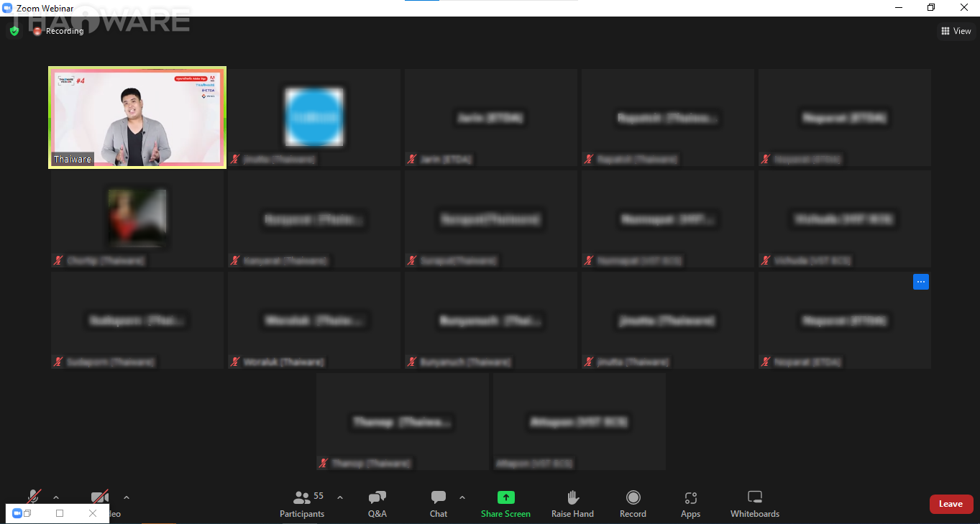Select the Namapat [VST ECS] participant tile
The height and width of the screenshot is (524, 980).
(x=668, y=219)
